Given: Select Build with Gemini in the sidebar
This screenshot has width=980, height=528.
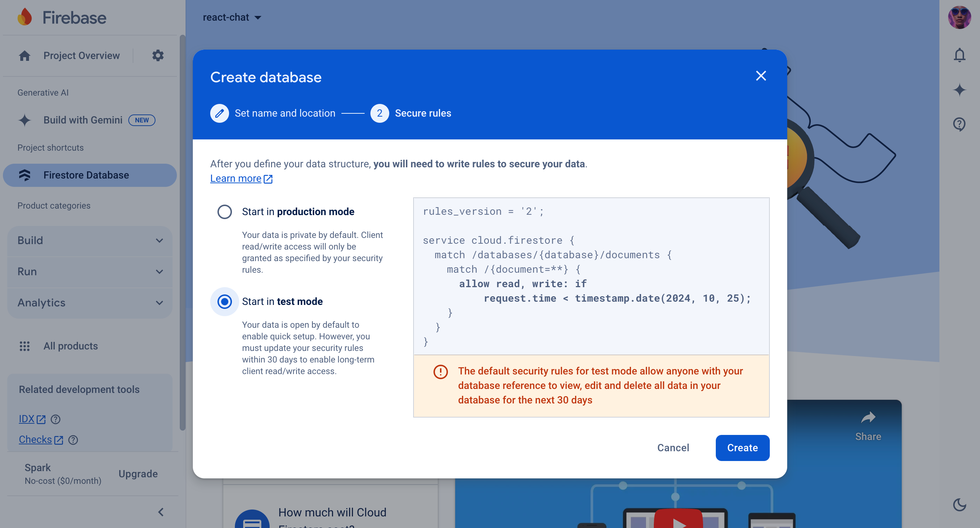Looking at the screenshot, I should coord(83,120).
